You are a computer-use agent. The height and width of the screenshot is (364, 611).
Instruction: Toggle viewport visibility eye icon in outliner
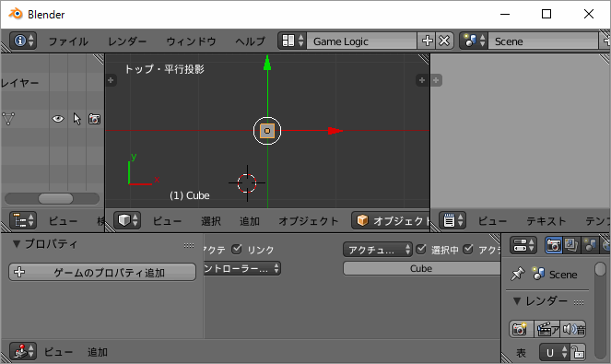58,119
